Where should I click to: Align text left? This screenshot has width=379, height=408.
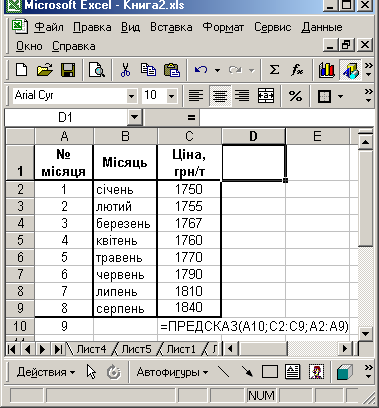pos(196,96)
